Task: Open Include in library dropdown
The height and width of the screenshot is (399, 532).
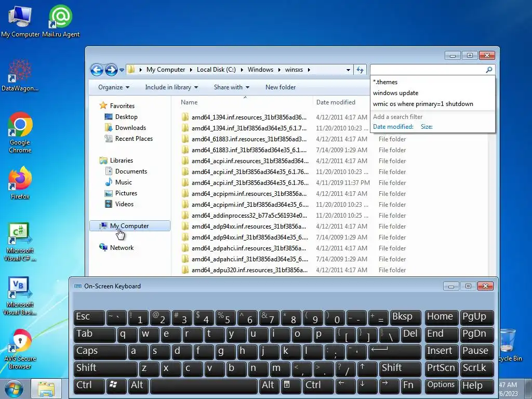Action: pyautogui.click(x=171, y=87)
